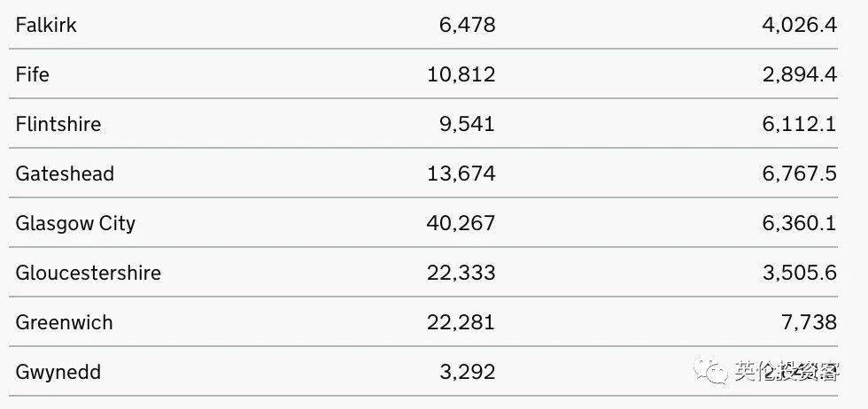
Task: Select the Glasgow City row name
Action: click(75, 224)
